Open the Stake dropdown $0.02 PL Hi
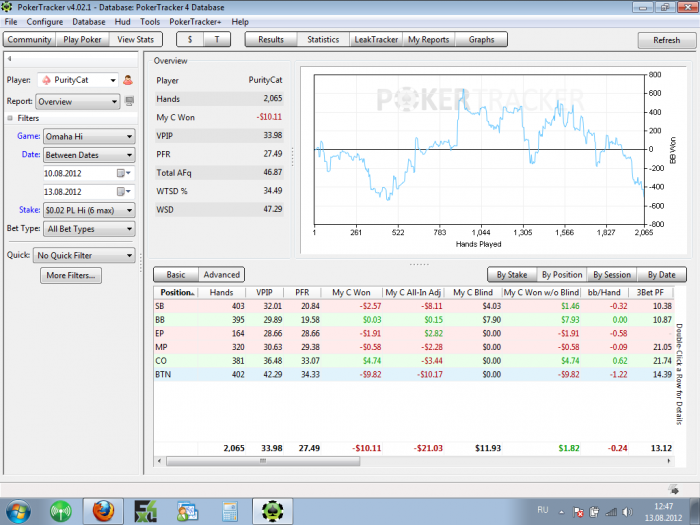The width and height of the screenshot is (700, 525). [89, 210]
